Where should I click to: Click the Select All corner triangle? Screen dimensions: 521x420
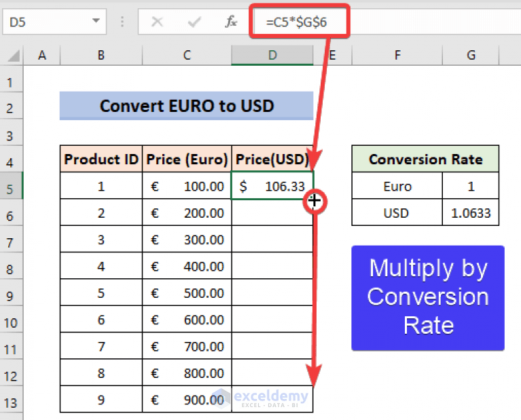pyautogui.click(x=14, y=56)
